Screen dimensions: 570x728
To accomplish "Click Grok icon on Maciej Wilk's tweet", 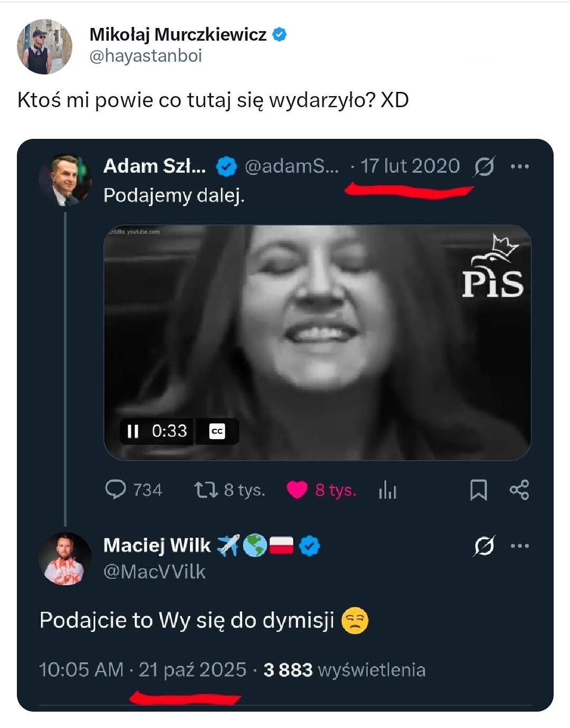I will (484, 546).
